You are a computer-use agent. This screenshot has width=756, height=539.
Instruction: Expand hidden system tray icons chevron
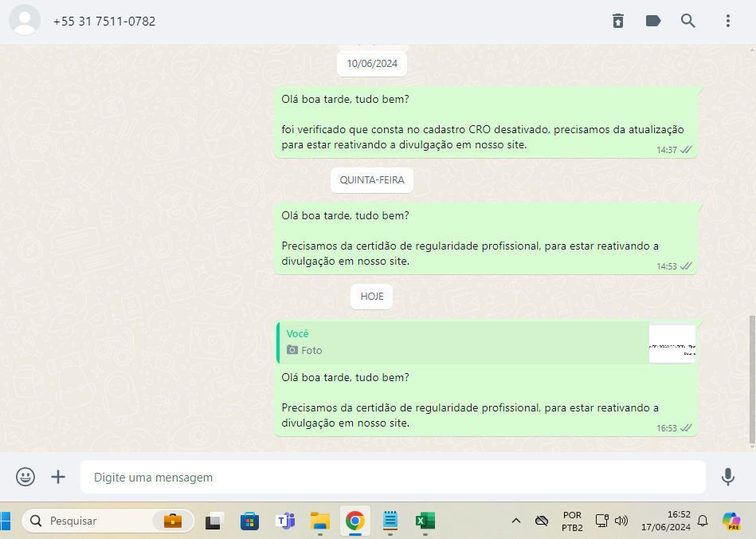[515, 521]
